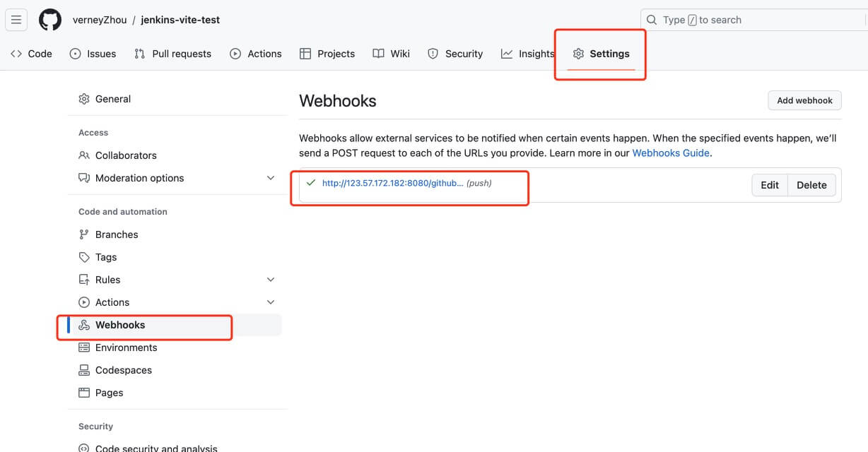Switch to the Pull requests tab

172,54
